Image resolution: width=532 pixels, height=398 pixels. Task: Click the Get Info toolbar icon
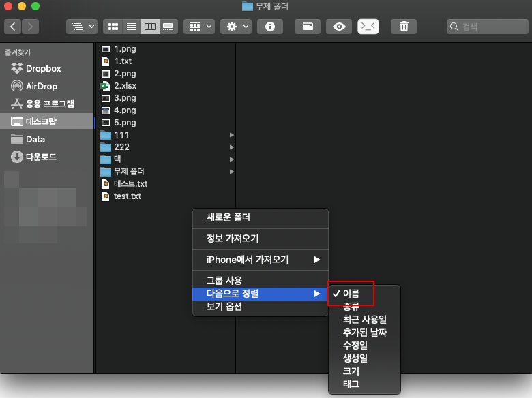click(x=270, y=27)
